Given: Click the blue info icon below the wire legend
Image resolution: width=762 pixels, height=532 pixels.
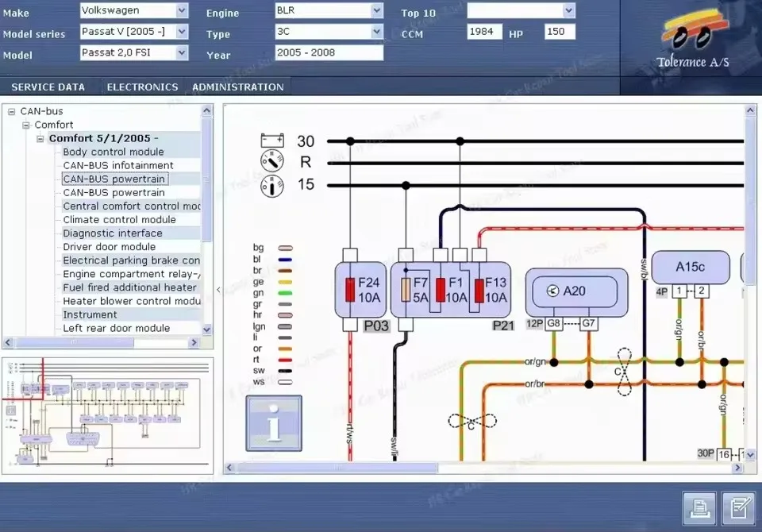Looking at the screenshot, I should click(273, 422).
